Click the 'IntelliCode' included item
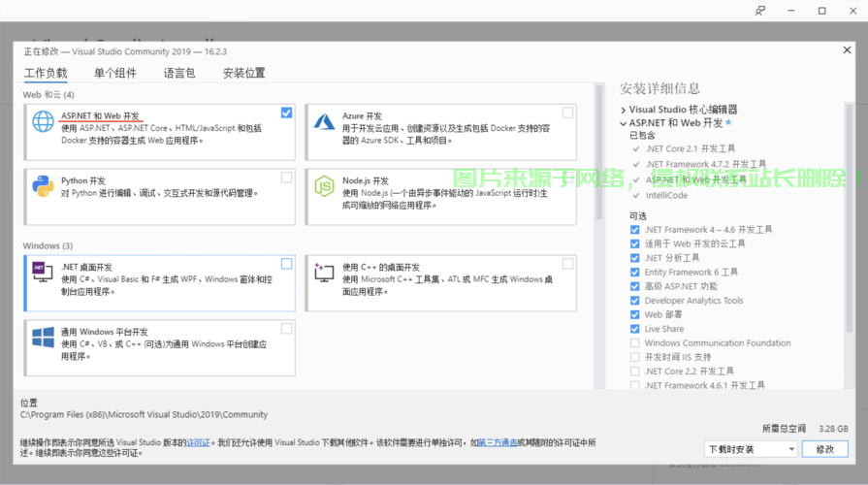Viewport: 868px width, 485px height. click(x=666, y=195)
